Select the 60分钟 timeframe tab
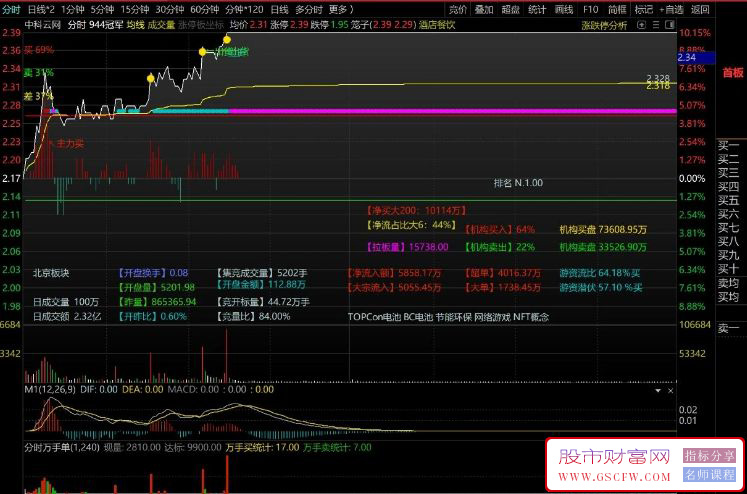 pos(204,10)
